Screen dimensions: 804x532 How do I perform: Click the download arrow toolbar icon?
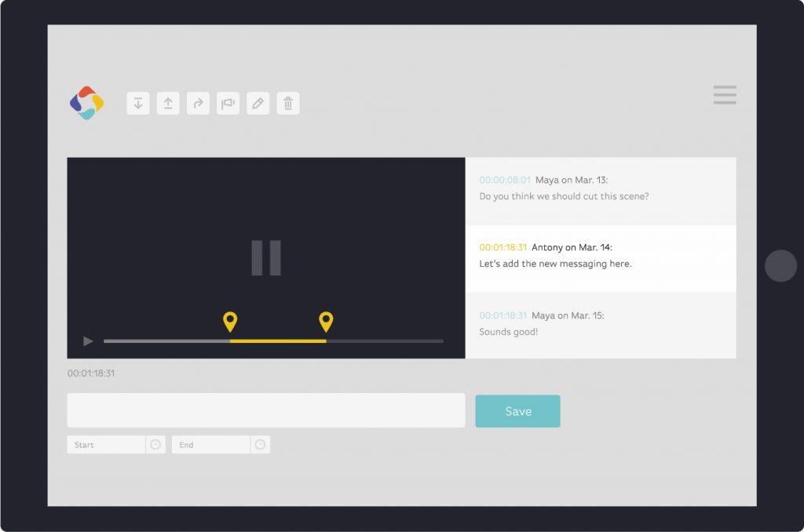coord(138,104)
